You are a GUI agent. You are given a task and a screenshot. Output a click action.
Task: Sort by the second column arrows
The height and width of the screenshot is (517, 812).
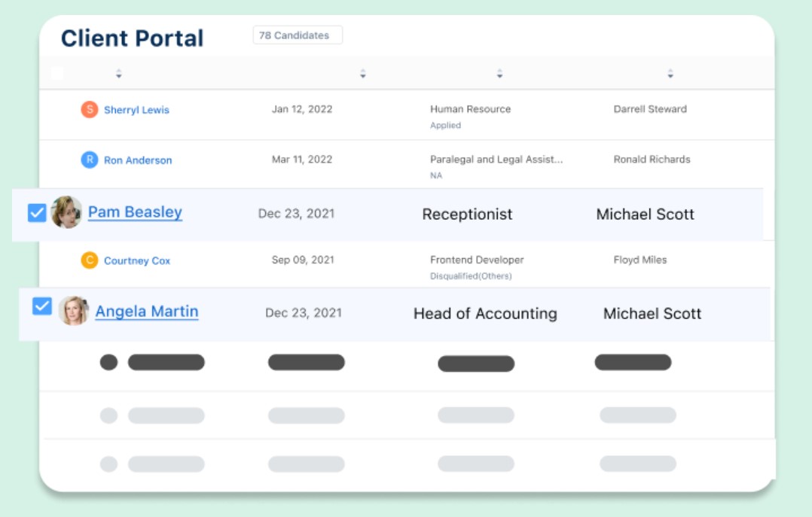363,74
